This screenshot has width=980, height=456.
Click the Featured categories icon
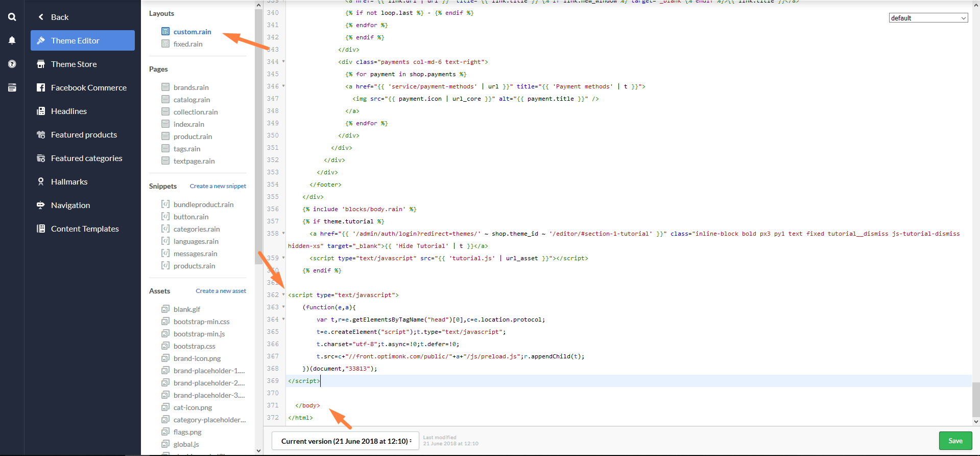41,158
